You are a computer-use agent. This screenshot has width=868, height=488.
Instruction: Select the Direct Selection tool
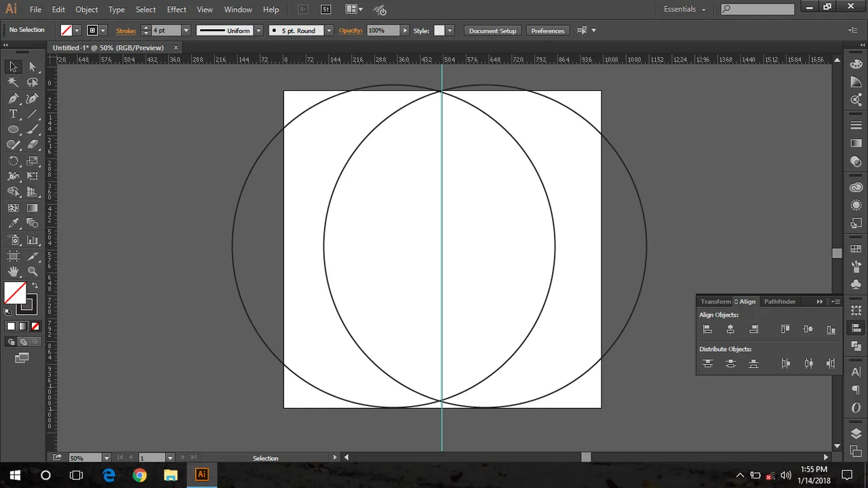33,66
